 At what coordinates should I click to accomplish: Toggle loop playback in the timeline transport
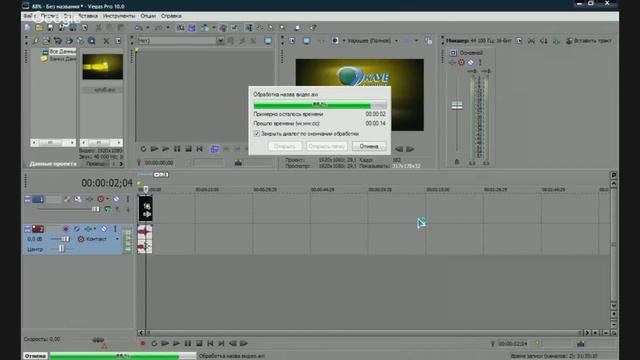[x=154, y=344]
